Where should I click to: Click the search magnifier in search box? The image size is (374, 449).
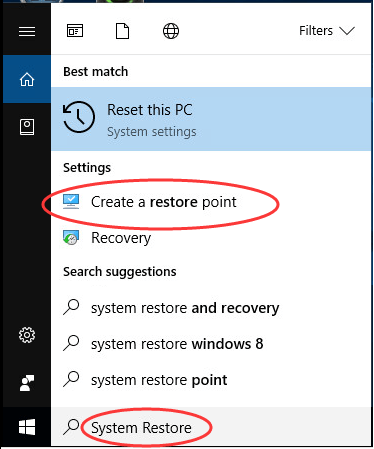pyautogui.click(x=71, y=427)
